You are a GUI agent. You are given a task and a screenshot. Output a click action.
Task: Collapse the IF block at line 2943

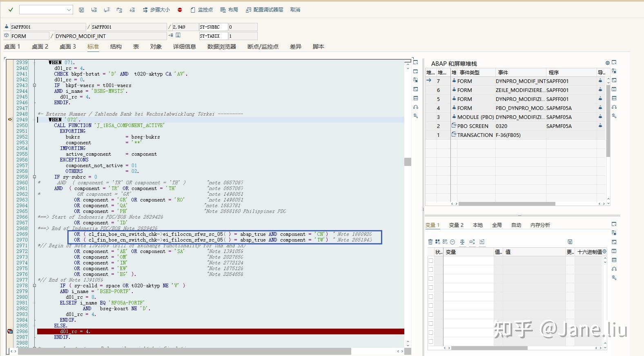(34, 85)
